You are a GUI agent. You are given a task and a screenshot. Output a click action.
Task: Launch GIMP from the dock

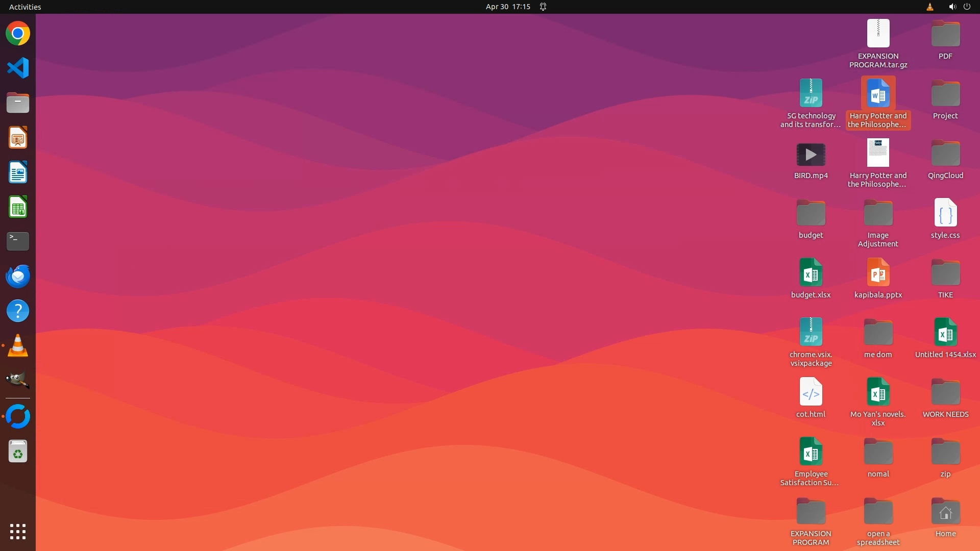coord(18,380)
